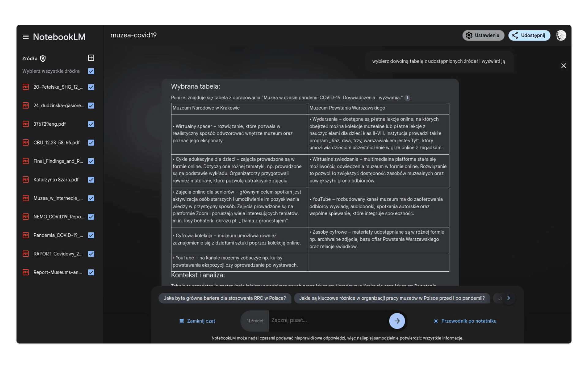The width and height of the screenshot is (588, 368).
Task: Uncheck the RAPORT-Covidowy_2 source checkbox
Action: click(91, 254)
